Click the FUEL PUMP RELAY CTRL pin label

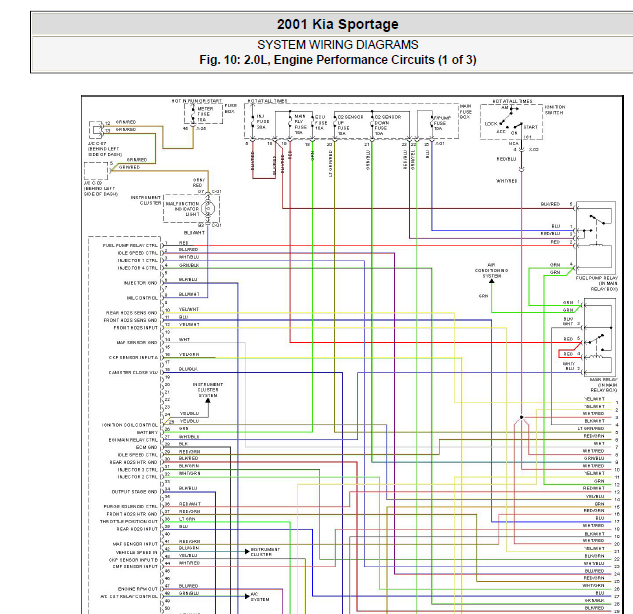point(130,245)
